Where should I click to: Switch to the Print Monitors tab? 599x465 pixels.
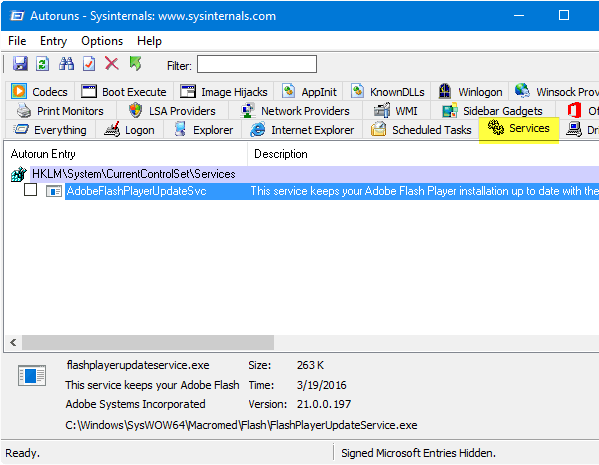pos(60,111)
